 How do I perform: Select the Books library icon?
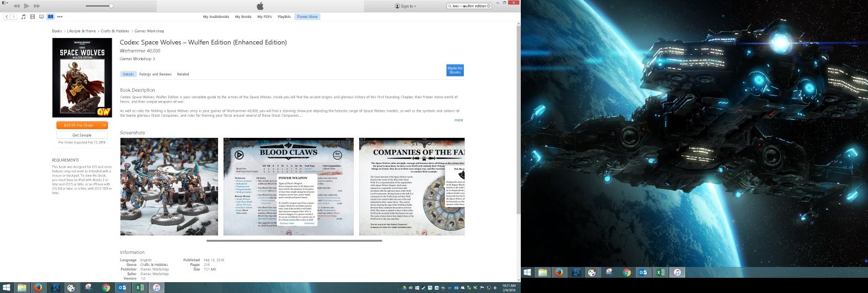[50, 17]
